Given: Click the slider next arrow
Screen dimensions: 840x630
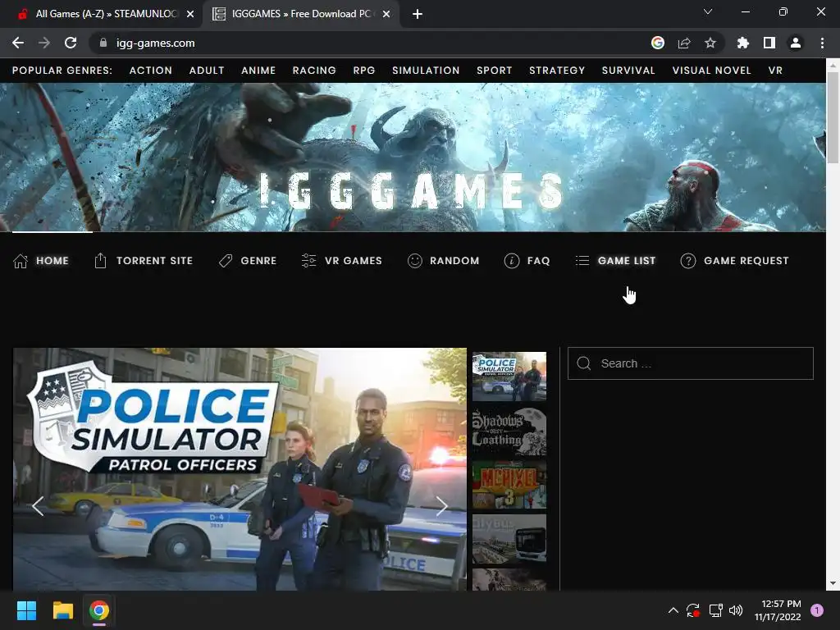Looking at the screenshot, I should pyautogui.click(x=441, y=505).
